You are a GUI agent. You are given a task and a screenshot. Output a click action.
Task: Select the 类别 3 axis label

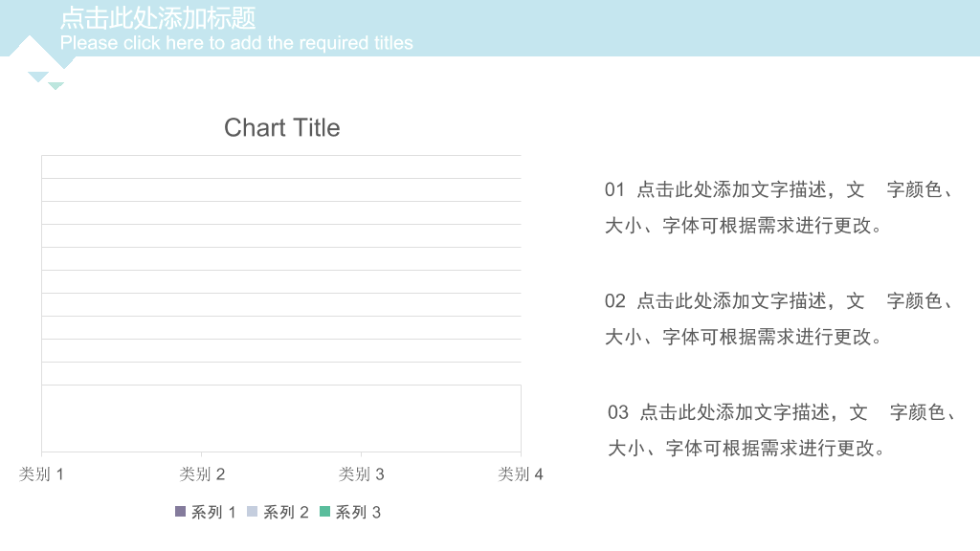point(361,474)
